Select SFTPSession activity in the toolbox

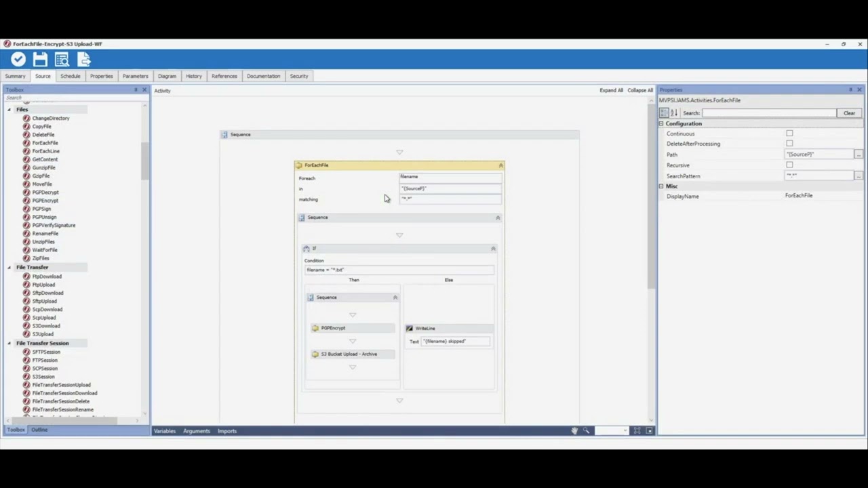tap(46, 352)
